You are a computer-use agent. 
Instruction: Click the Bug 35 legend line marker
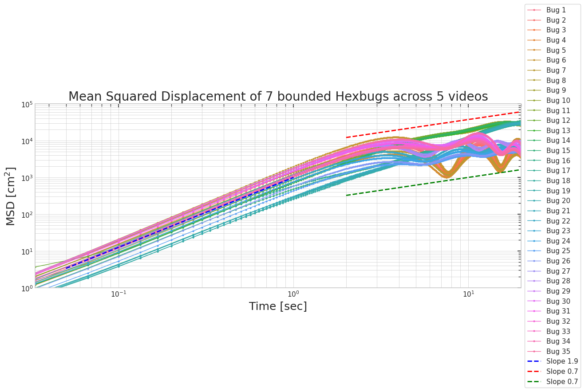click(x=534, y=351)
